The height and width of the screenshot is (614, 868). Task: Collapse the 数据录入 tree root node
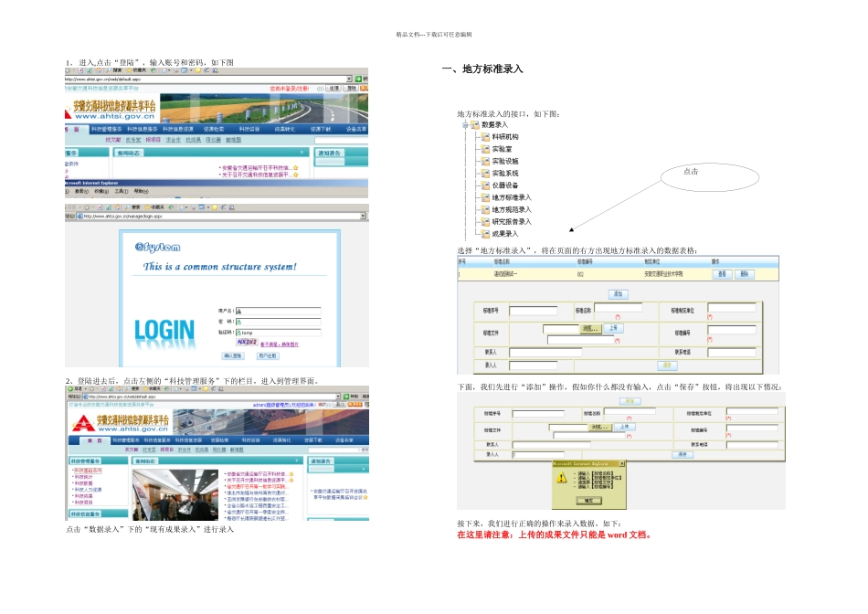click(x=465, y=125)
